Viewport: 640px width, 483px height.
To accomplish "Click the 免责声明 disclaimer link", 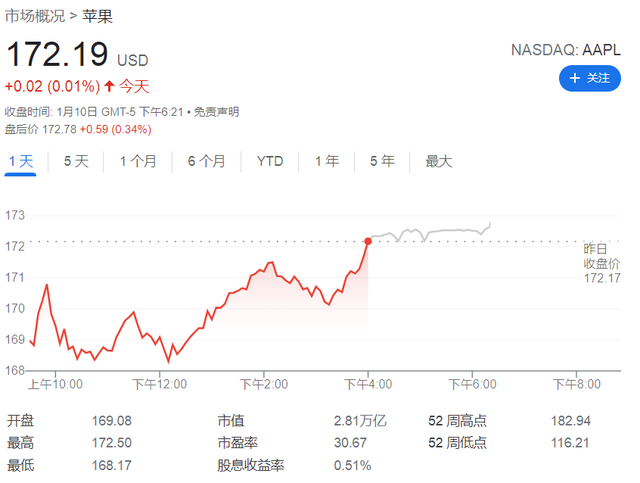I will 216,112.
